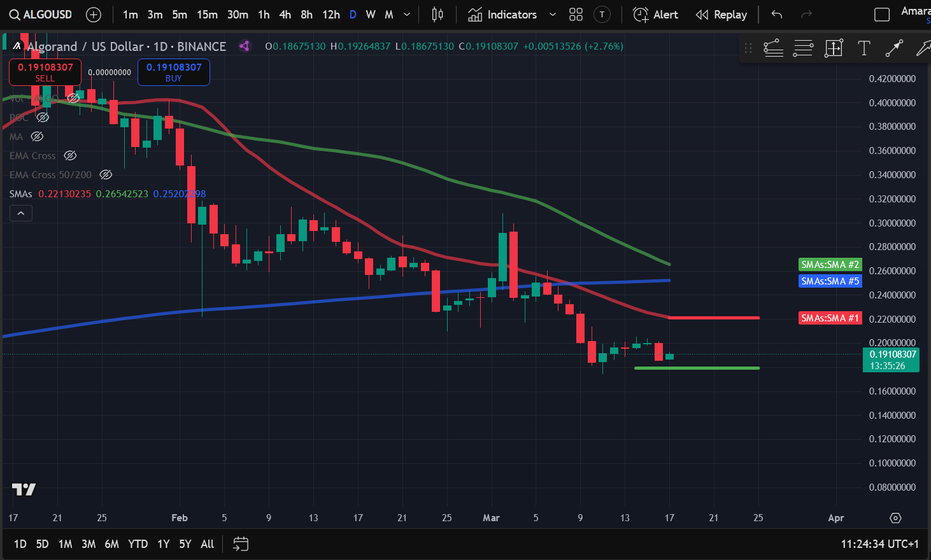
Task: Click the BUY button at 0.19108307
Action: pos(174,72)
